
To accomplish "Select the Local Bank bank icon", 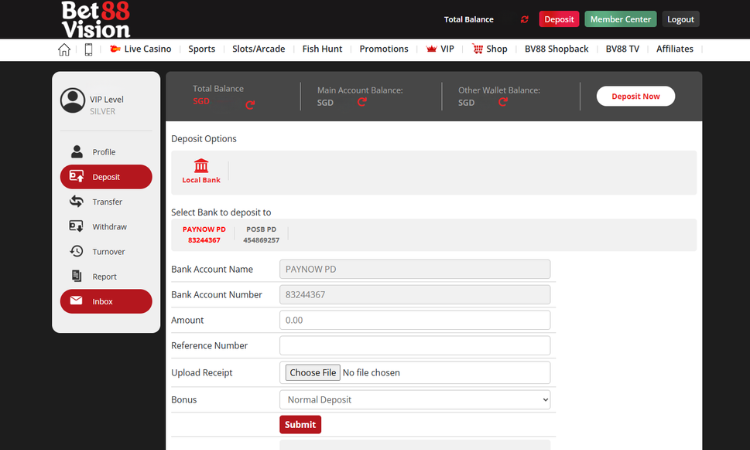I will [201, 166].
